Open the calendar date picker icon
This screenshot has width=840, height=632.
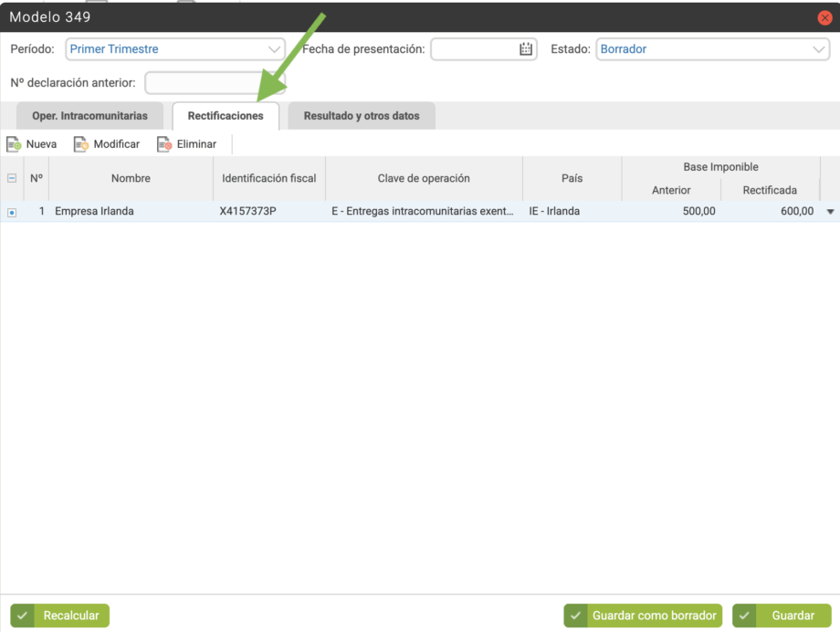pyautogui.click(x=526, y=49)
